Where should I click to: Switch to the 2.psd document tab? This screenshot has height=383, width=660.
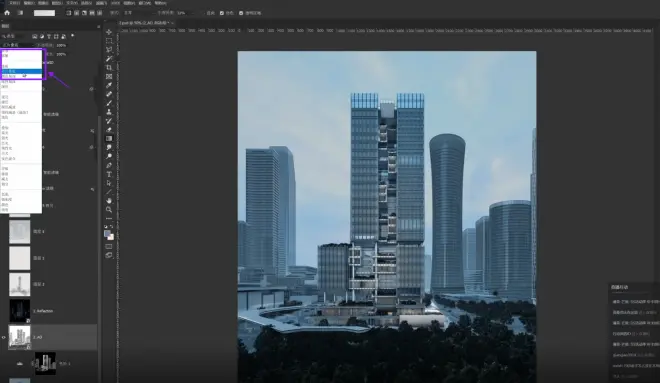click(143, 23)
